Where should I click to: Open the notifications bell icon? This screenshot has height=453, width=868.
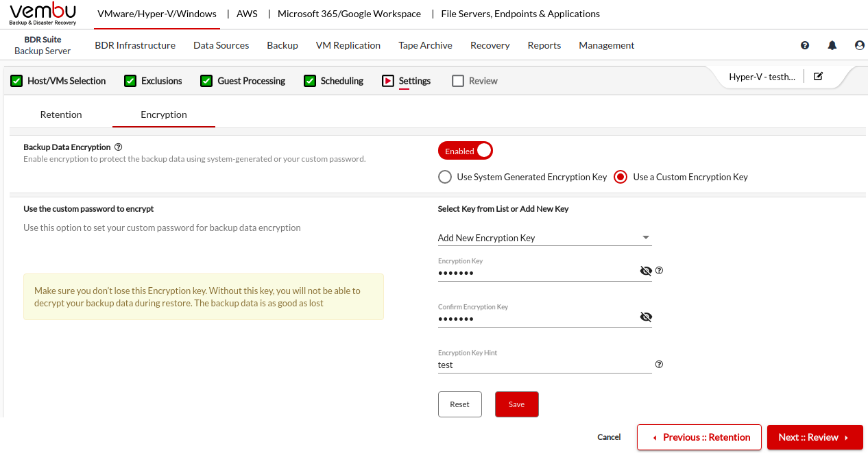832,45
